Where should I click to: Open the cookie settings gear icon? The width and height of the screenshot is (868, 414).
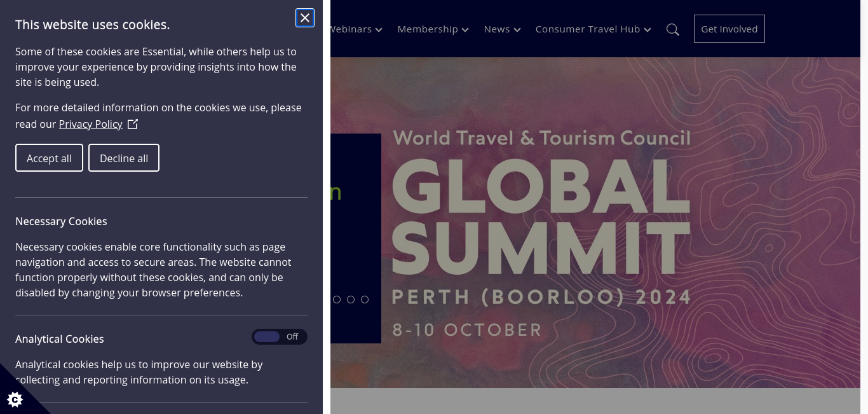tap(15, 399)
